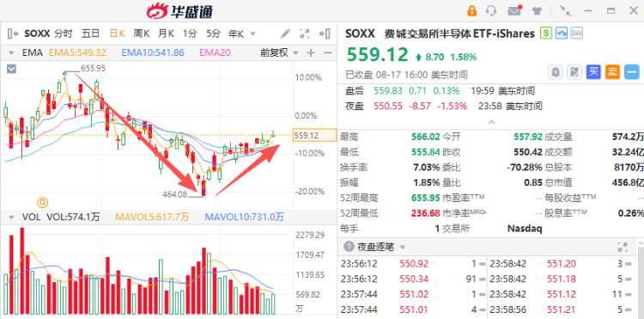The height and width of the screenshot is (319, 644).
Task: Click the price alert bell icon
Action: (556, 72)
